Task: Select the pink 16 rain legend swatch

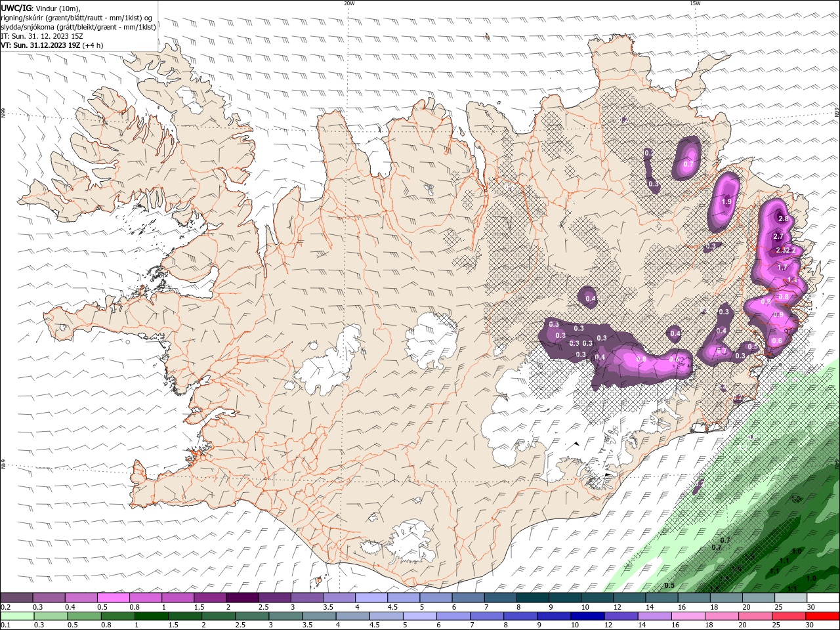Action: (x=688, y=616)
